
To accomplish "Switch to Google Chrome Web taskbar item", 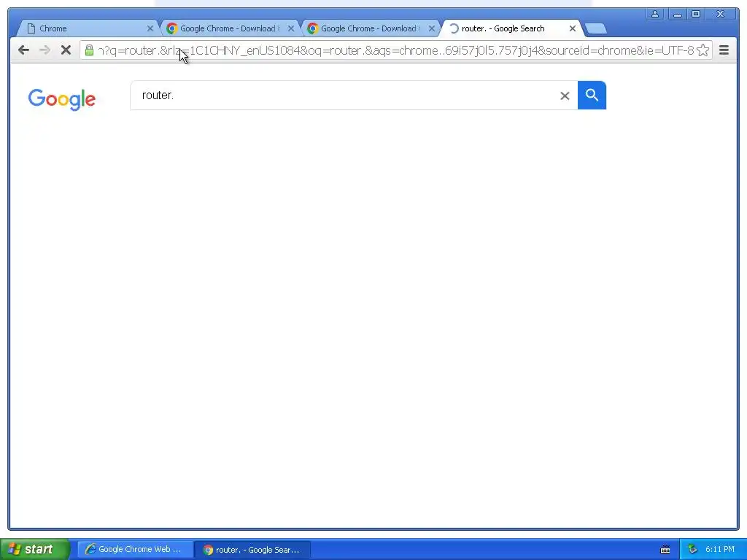I will click(x=135, y=550).
